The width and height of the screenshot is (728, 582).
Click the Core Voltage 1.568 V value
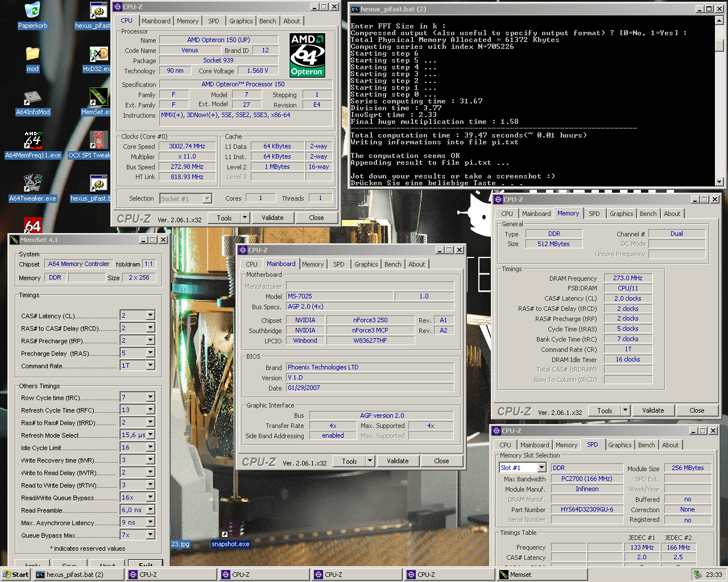click(x=258, y=70)
